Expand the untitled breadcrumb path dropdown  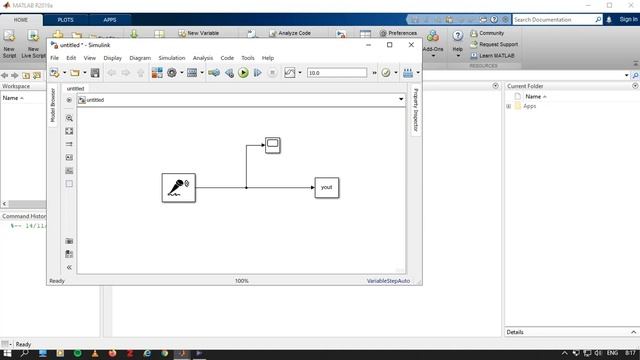(x=401, y=99)
